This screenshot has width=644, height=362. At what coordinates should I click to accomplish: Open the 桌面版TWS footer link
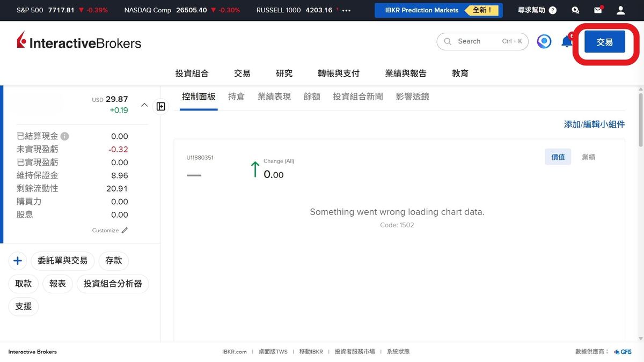pos(273,352)
